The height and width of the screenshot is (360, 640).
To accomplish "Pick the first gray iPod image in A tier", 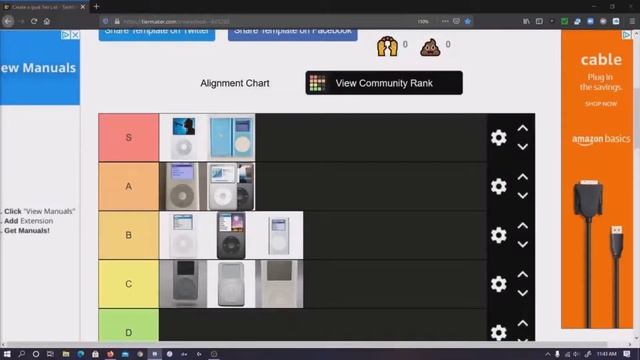I will pyautogui.click(x=183, y=186).
